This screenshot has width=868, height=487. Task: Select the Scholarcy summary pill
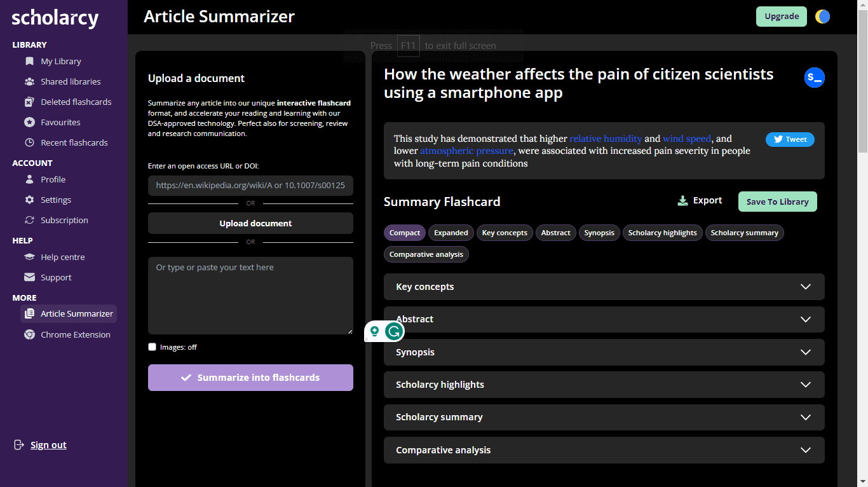pos(745,233)
